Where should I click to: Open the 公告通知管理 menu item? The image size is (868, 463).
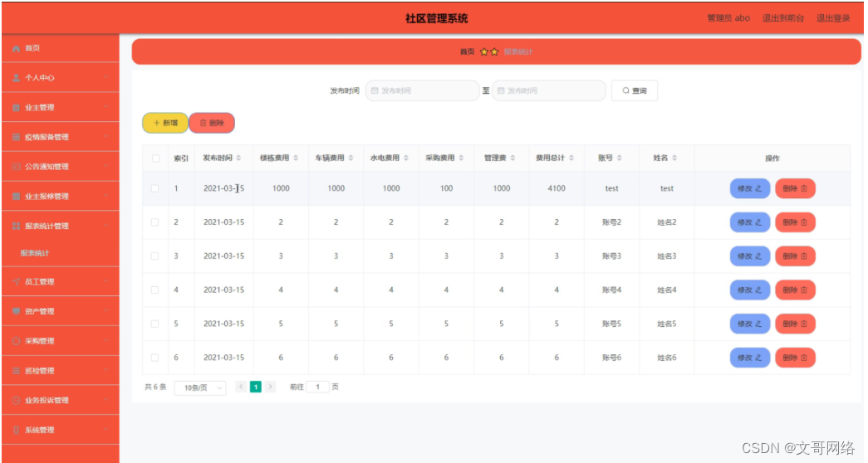(61, 167)
